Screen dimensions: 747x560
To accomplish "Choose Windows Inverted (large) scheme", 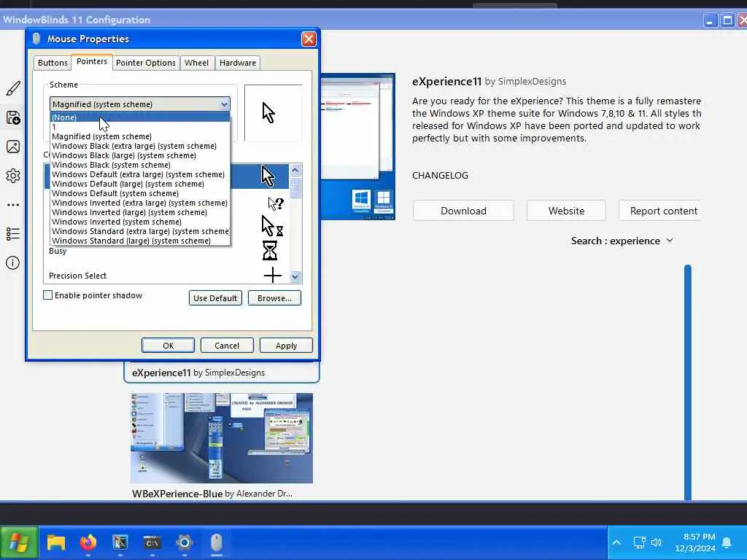I will point(140,212).
